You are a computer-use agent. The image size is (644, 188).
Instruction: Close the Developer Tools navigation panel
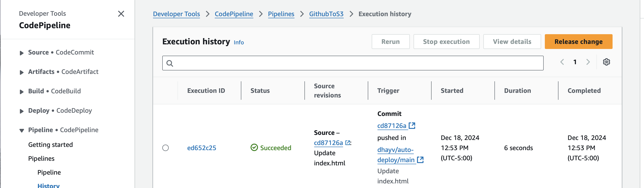[x=121, y=14]
